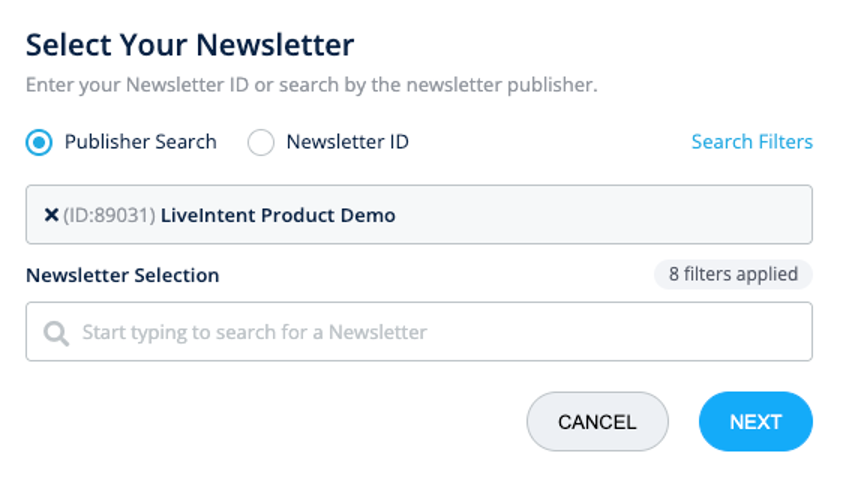The image size is (852, 480).
Task: Select the Publisher Search radio button
Action: [39, 143]
